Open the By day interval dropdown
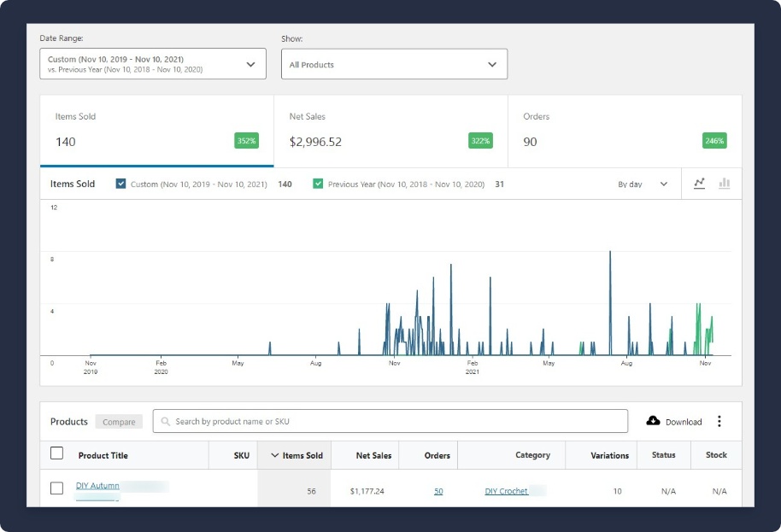 click(x=643, y=184)
